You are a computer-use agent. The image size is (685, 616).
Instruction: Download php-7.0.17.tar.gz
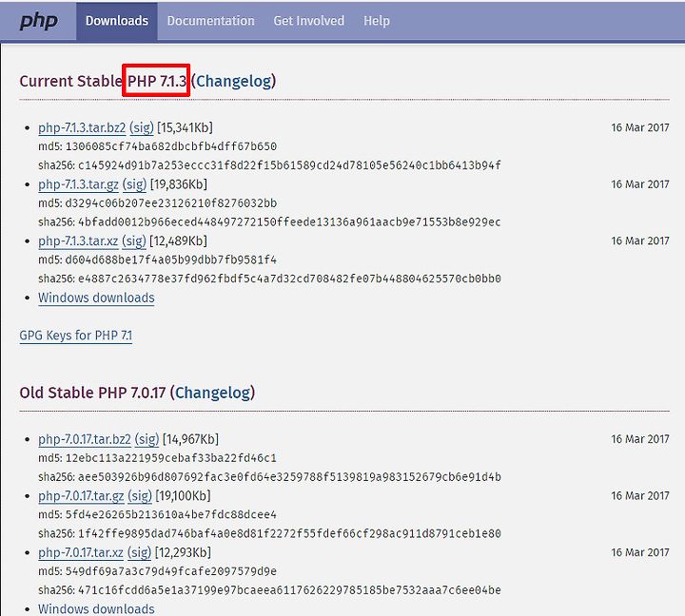pos(81,496)
